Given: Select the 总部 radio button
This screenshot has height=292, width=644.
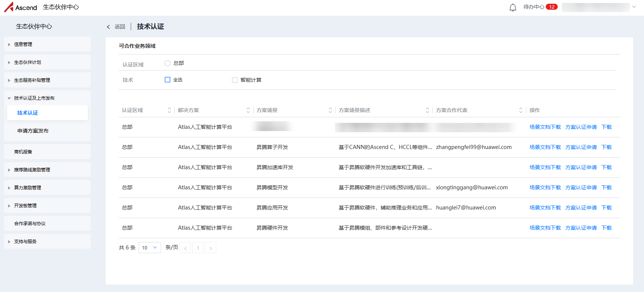Looking at the screenshot, I should pos(167,63).
